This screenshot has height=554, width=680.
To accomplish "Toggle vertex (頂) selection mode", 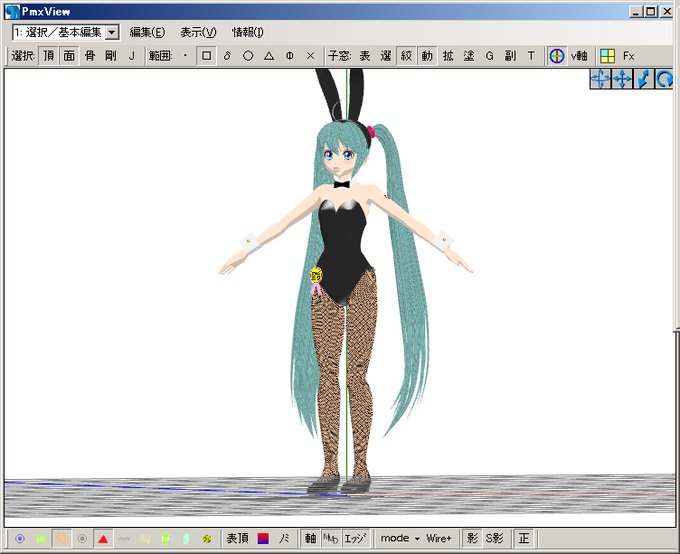I will 49,56.
